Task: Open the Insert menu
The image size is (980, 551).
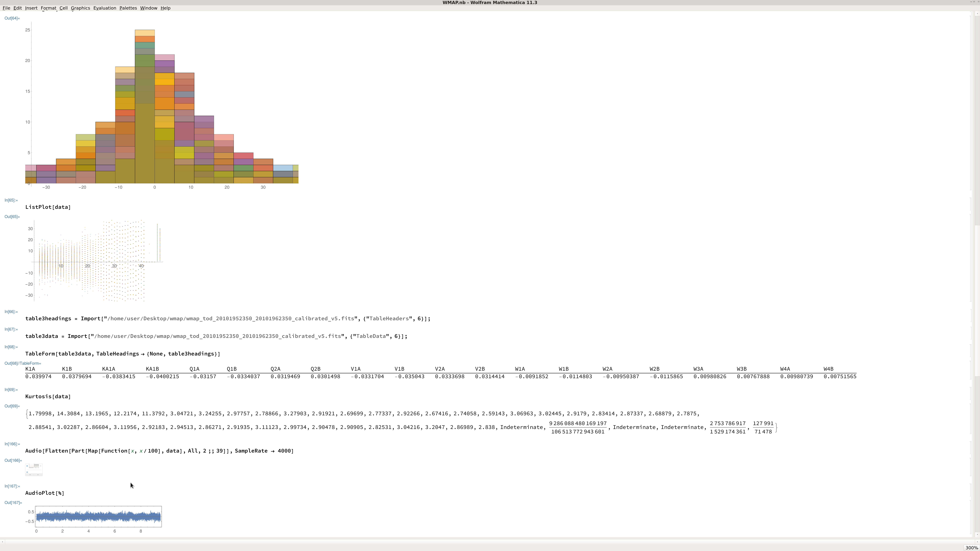Action: [31, 8]
